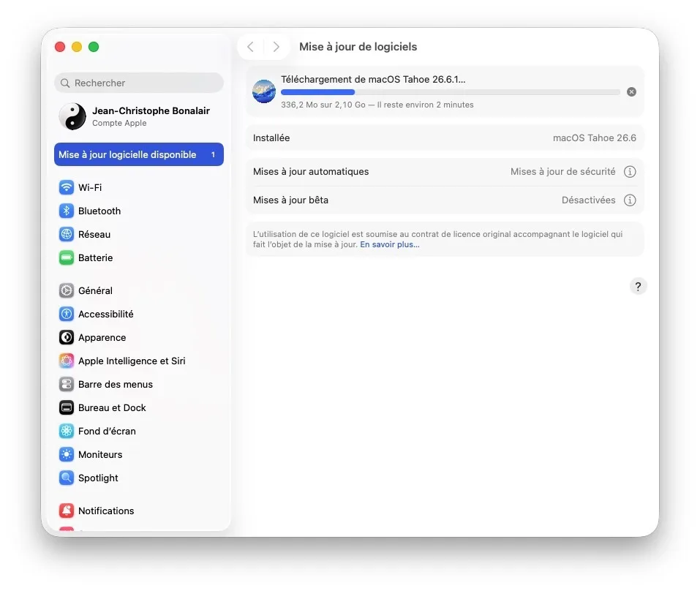Click the Général gear icon
700x591 pixels.
(x=67, y=290)
